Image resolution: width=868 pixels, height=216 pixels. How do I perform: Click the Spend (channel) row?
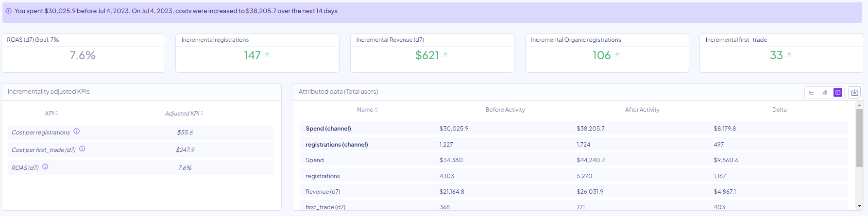[328, 129]
